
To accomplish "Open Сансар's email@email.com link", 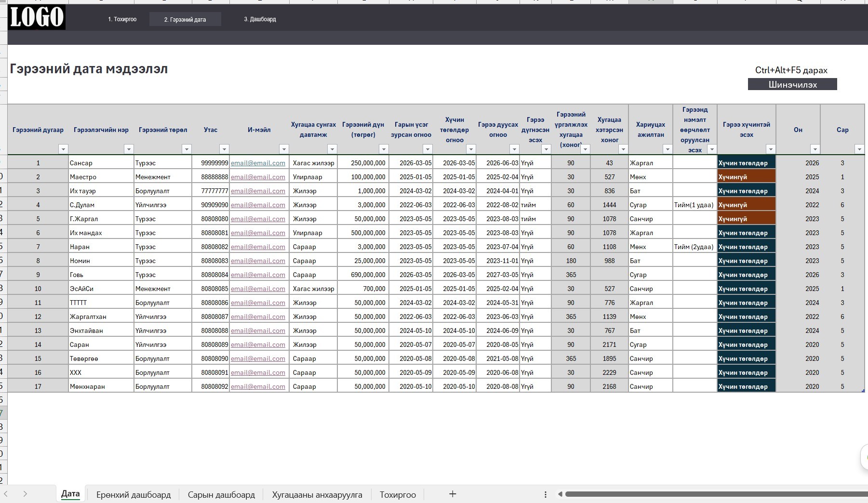I will (258, 163).
